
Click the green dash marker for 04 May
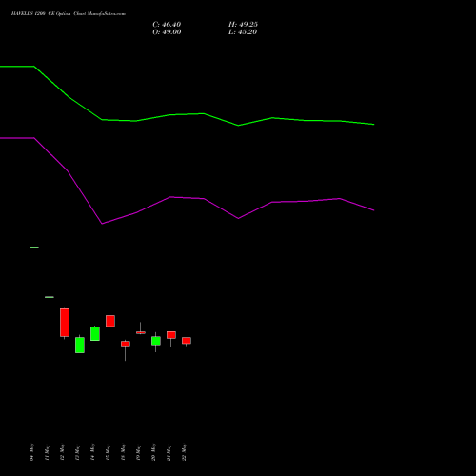34,248
